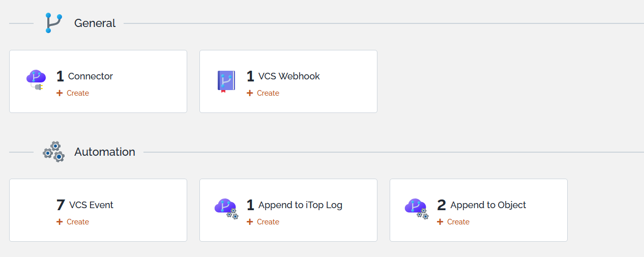Select the Automation section heading
This screenshot has width=644, height=257.
click(105, 152)
